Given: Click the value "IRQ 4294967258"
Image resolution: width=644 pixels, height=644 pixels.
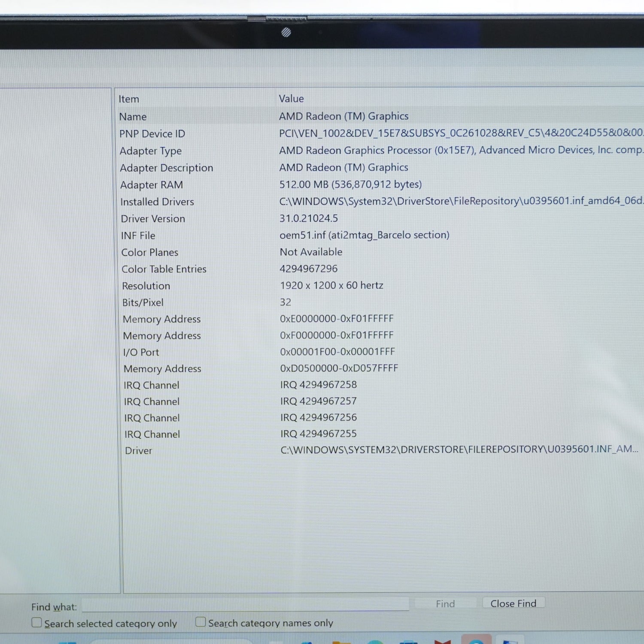Looking at the screenshot, I should 319,385.
